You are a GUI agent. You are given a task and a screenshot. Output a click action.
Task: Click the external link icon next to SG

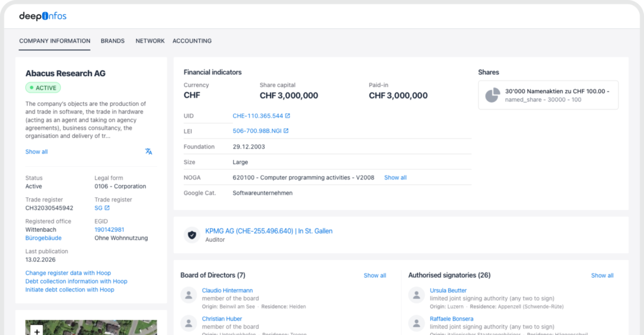107,208
